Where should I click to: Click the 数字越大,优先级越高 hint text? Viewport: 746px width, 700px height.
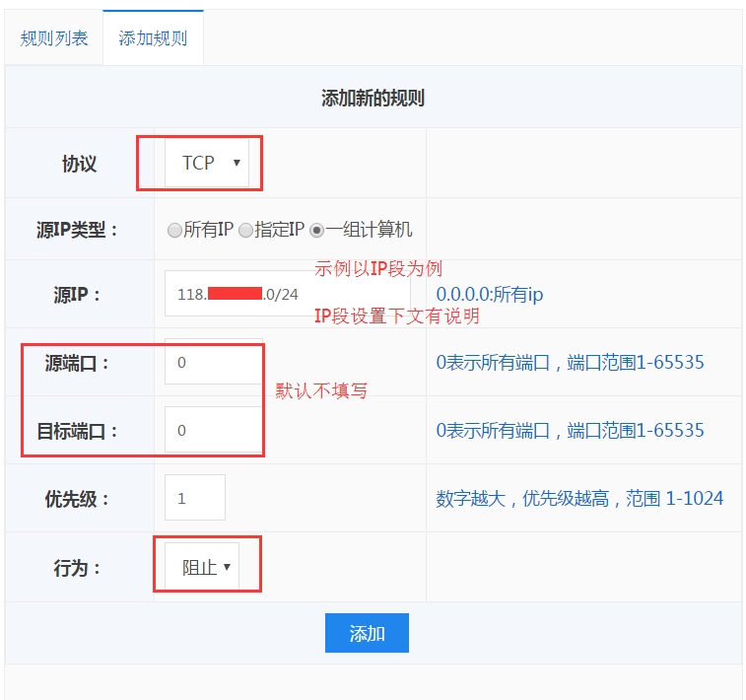point(579,498)
